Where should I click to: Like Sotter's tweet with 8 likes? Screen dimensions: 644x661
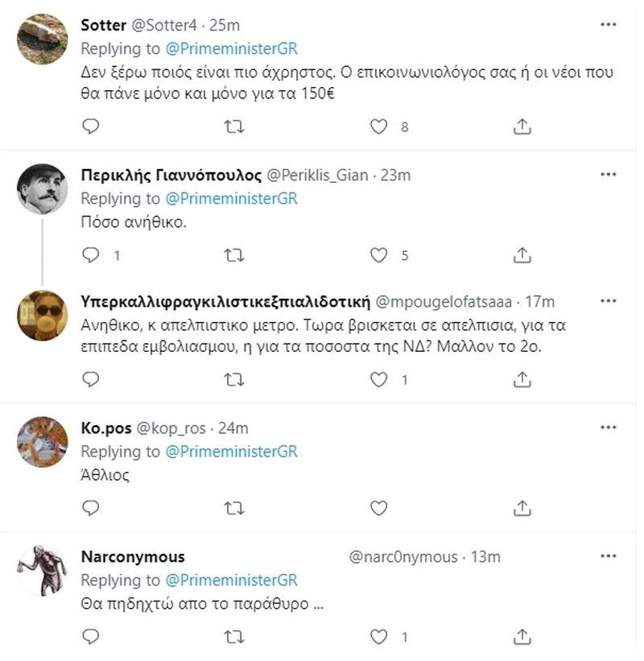pos(378,126)
